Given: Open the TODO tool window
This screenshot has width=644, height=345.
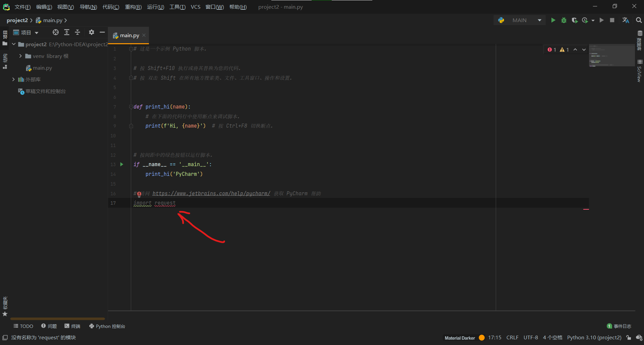Looking at the screenshot, I should 23,326.
